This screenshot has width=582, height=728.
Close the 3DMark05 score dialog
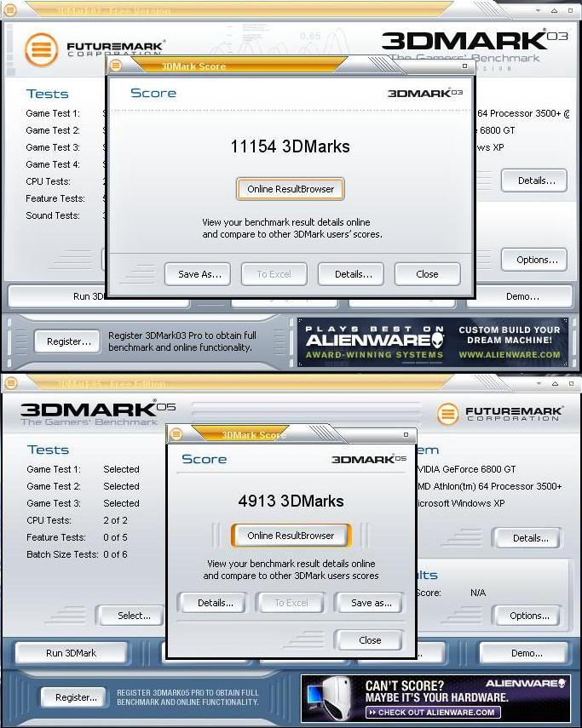click(370, 639)
